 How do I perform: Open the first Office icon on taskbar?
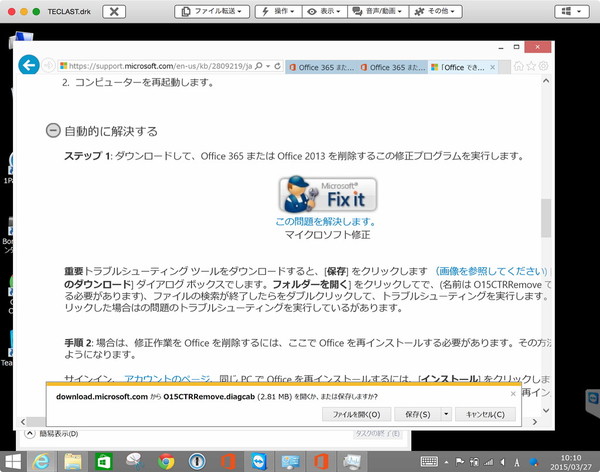click(x=228, y=462)
